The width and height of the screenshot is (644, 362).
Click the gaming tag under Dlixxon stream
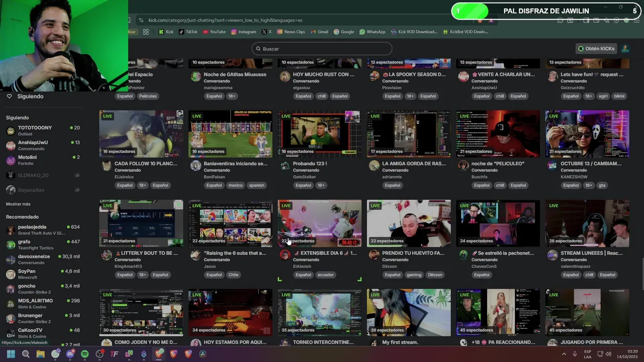[414, 275]
